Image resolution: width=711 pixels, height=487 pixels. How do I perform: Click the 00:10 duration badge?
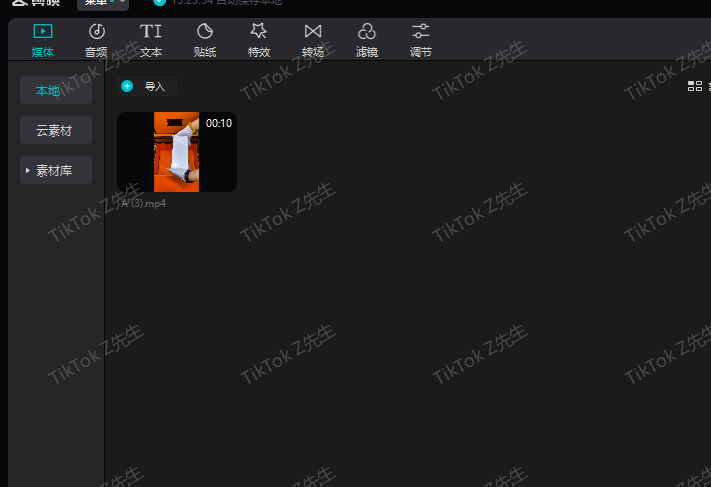219,123
